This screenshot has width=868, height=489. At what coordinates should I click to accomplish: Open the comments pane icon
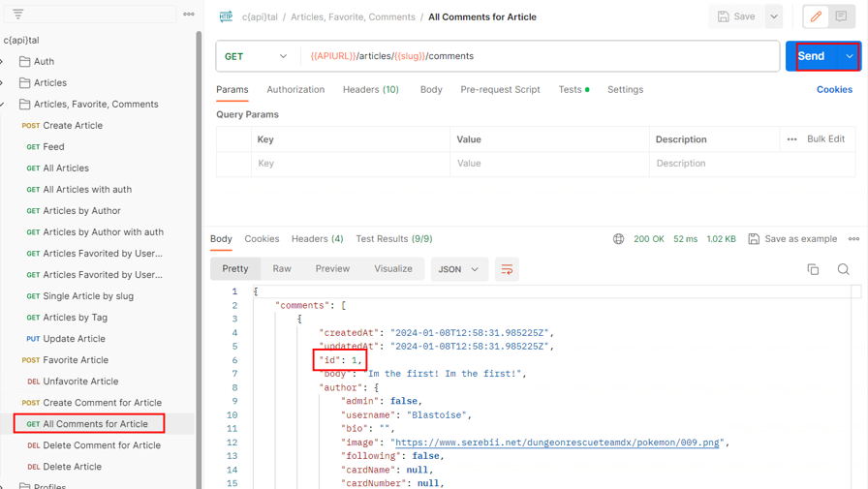coord(841,16)
